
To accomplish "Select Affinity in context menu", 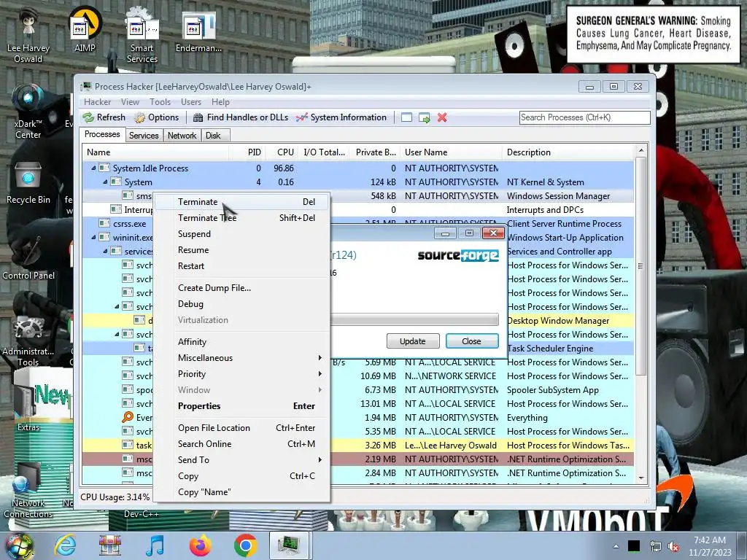I will (x=242, y=342).
